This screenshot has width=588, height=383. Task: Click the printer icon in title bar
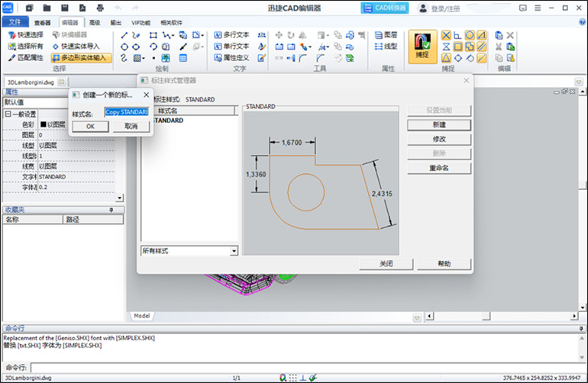pos(100,8)
